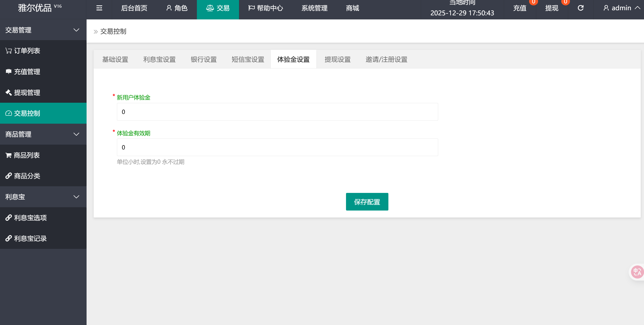The image size is (644, 325).
Task: Click the translate floating icon at right edge
Action: click(x=637, y=272)
